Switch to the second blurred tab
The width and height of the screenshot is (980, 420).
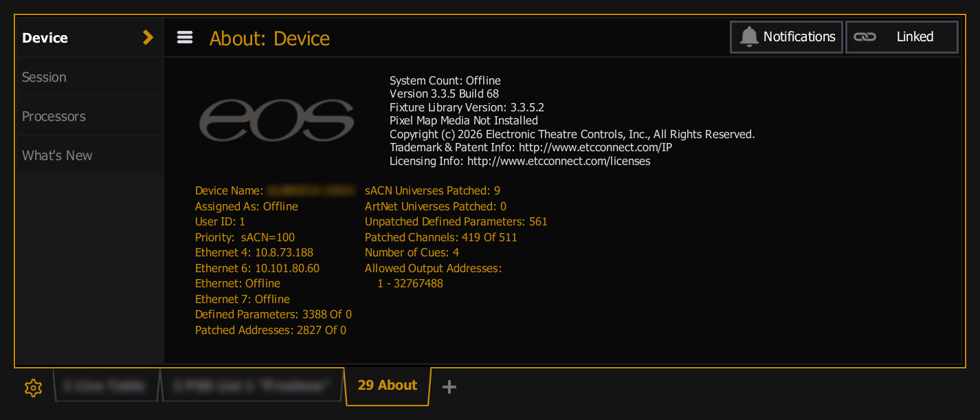pyautogui.click(x=253, y=386)
